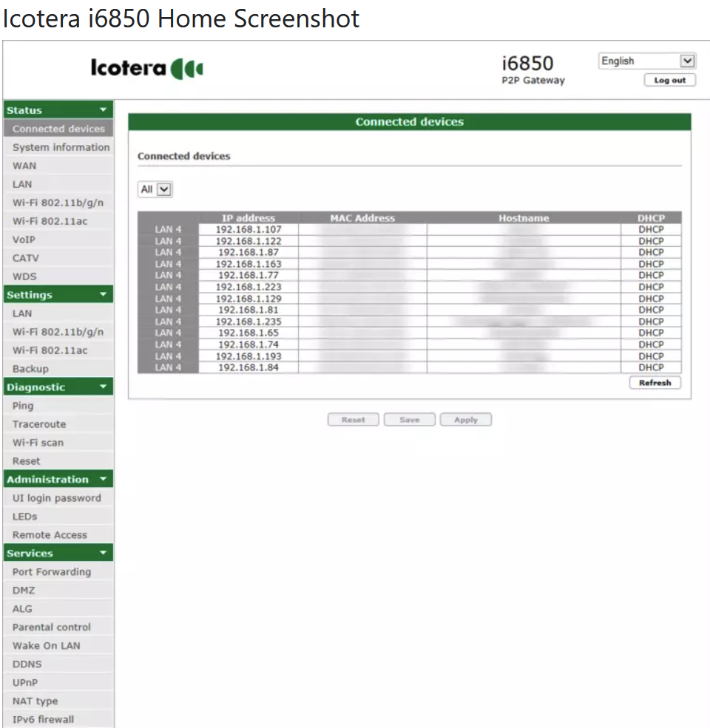Open LAN under Settings section

(x=58, y=313)
